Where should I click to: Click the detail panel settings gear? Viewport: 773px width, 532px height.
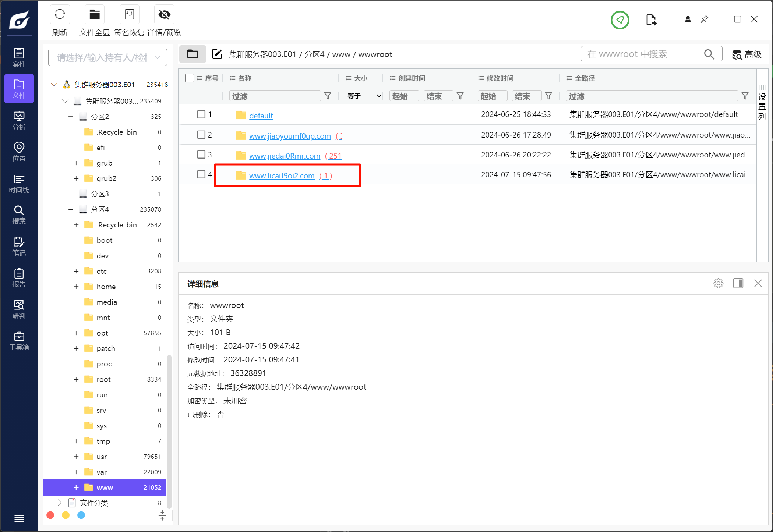[718, 283]
